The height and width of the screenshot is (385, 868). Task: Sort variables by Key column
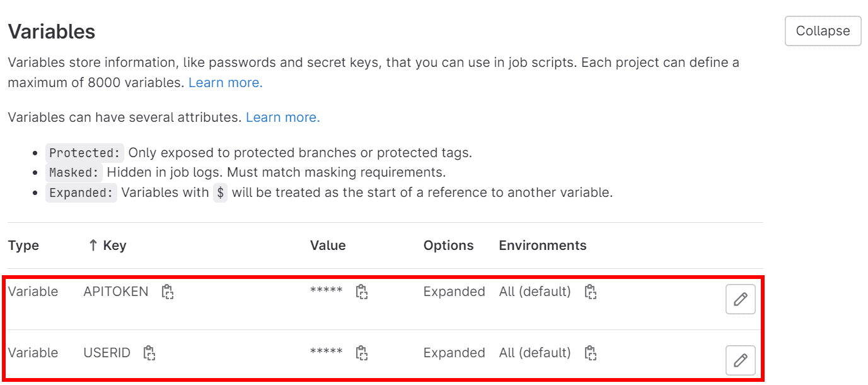(x=107, y=246)
